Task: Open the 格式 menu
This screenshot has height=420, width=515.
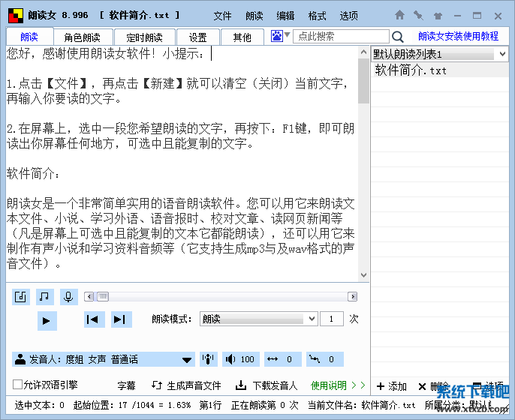Action: pyautogui.click(x=317, y=16)
